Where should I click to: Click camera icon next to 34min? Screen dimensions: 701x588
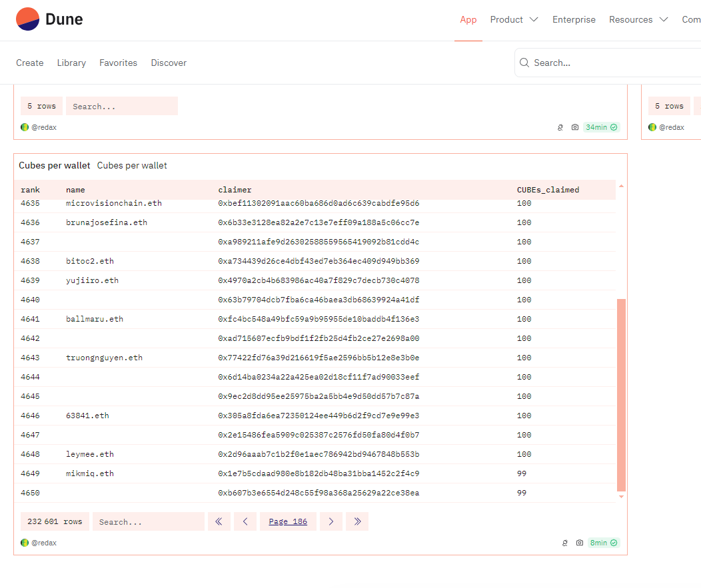575,127
